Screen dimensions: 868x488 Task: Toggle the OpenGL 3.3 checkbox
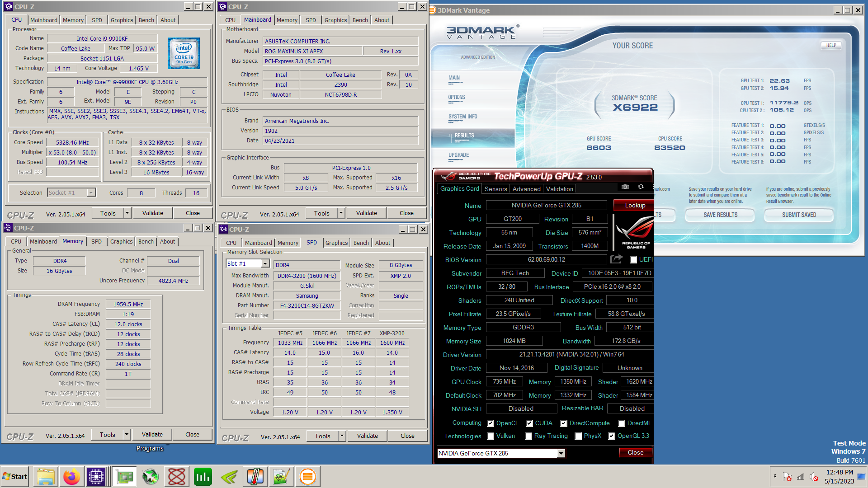(x=612, y=436)
